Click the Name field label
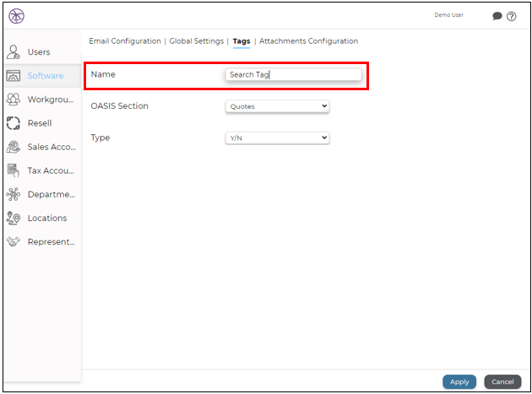 click(x=103, y=74)
